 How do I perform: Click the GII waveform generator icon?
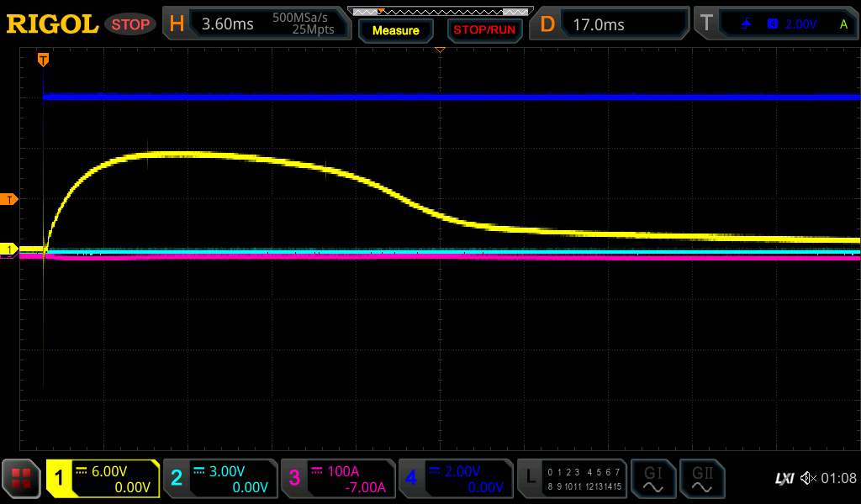tap(701, 479)
